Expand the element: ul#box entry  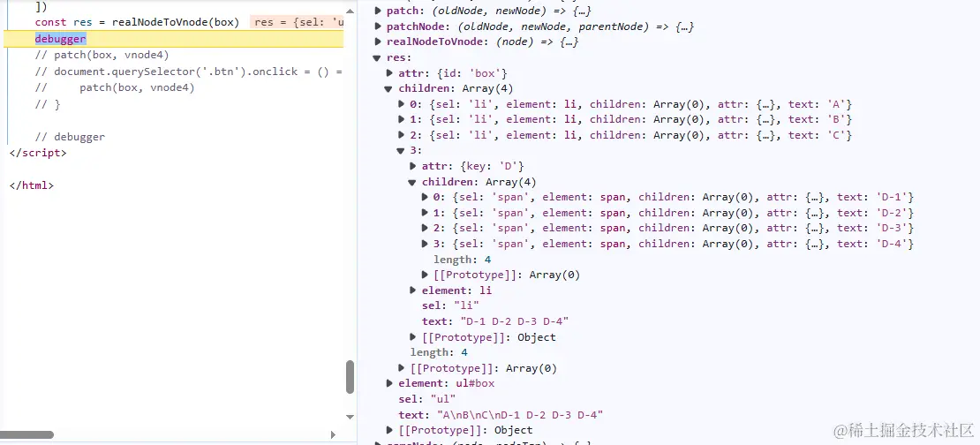(x=389, y=384)
